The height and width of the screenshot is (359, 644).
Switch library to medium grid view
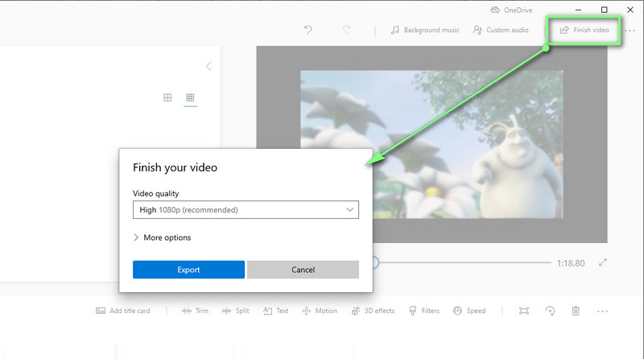[x=167, y=97]
